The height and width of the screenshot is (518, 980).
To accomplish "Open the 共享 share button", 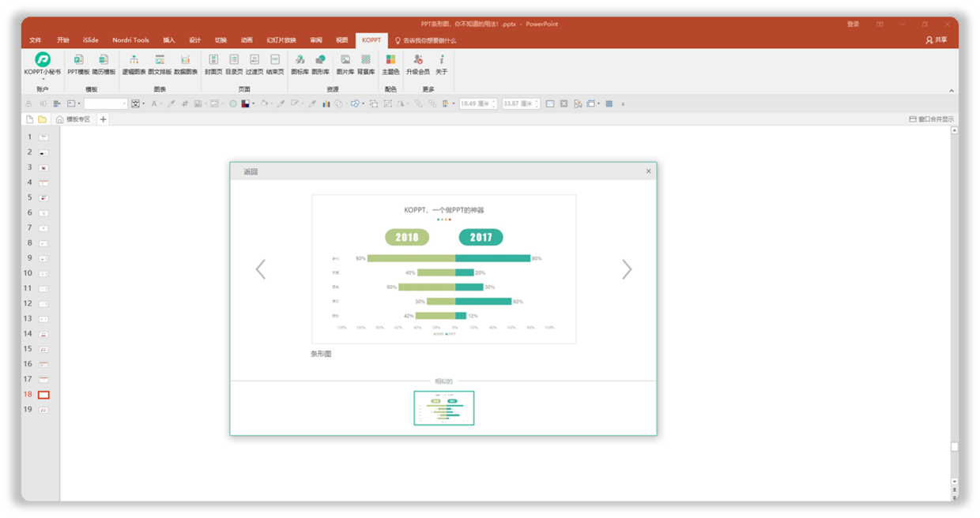I will (937, 40).
